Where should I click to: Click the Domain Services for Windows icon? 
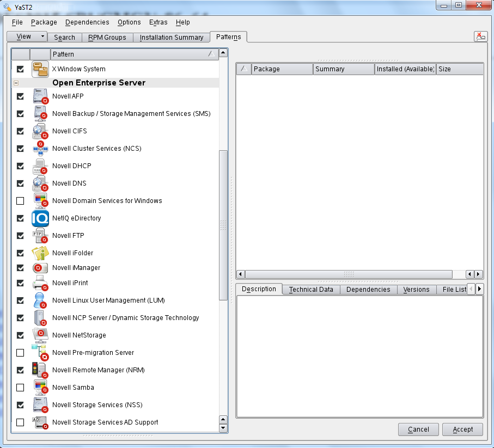coord(40,200)
